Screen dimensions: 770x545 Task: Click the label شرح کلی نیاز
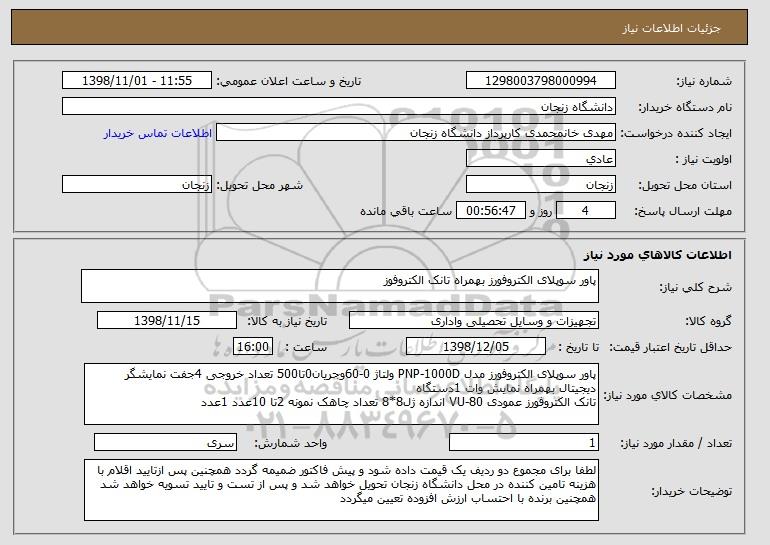pyautogui.click(x=695, y=288)
